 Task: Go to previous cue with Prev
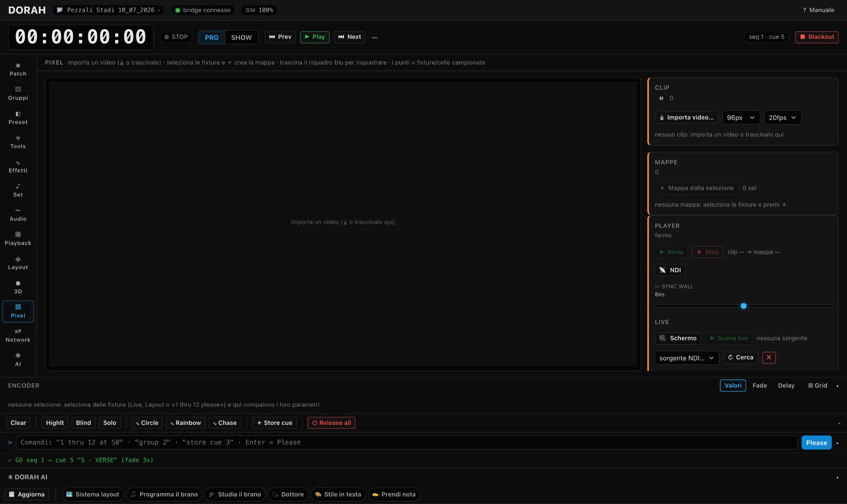click(280, 37)
